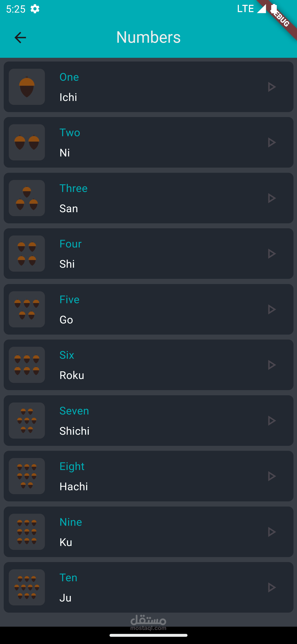Tap the Numbers page title
Image resolution: width=297 pixels, height=644 pixels.
click(148, 37)
